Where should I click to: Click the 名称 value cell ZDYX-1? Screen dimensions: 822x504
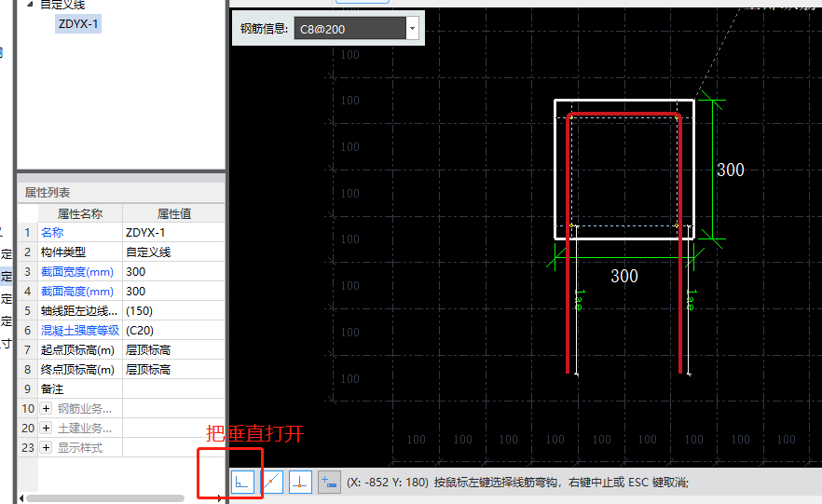(x=173, y=233)
